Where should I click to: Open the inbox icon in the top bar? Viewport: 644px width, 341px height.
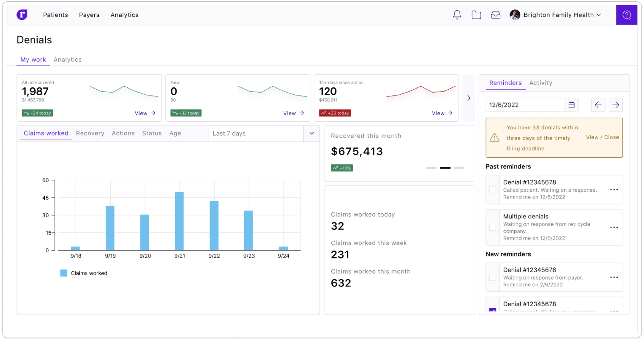click(496, 15)
